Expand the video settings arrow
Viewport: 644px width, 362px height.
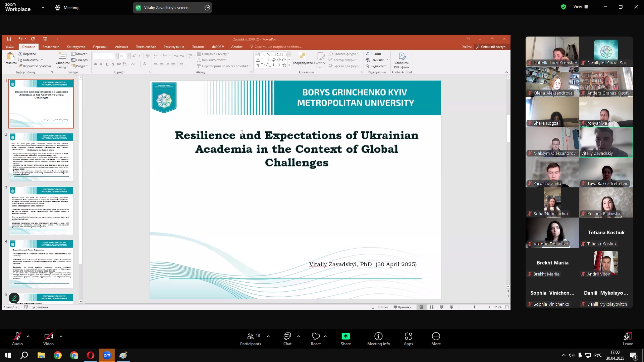pyautogui.click(x=61, y=336)
